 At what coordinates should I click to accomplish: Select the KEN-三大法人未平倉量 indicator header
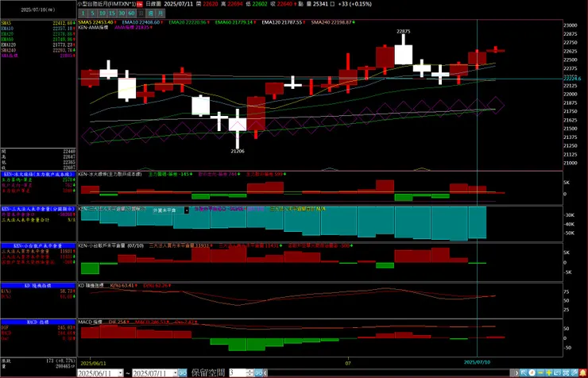38,209
